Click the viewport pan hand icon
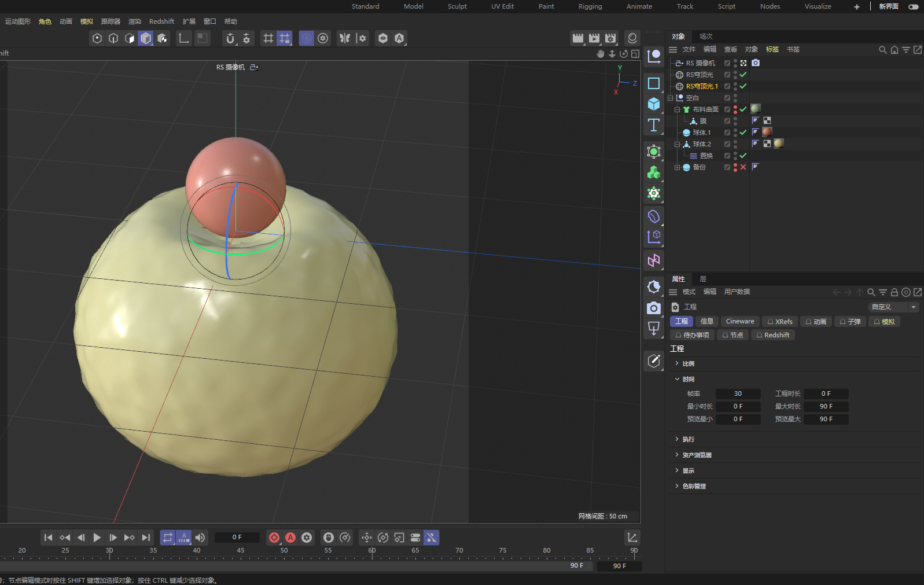 [x=601, y=54]
